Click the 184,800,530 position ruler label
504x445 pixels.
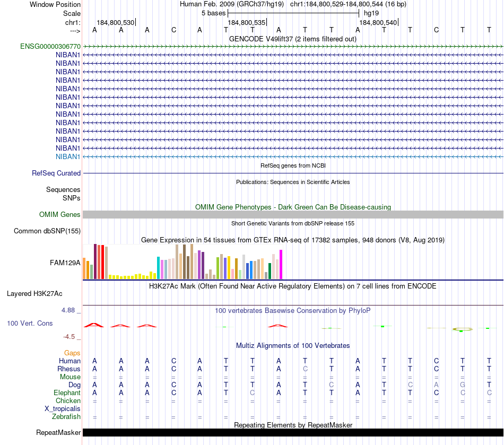[x=116, y=22]
